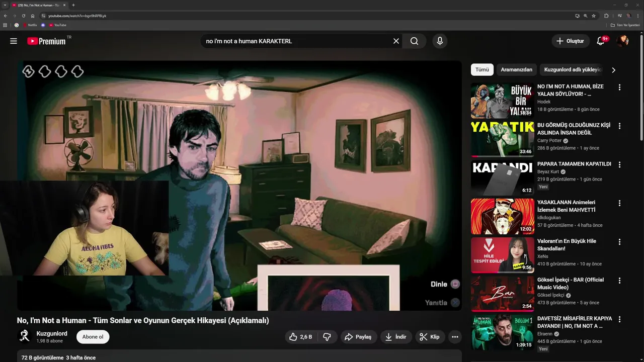Viewport: 644px width, 362px height.
Task: Open Göksel İpekçi BAR video thumbnail
Action: pyautogui.click(x=502, y=294)
